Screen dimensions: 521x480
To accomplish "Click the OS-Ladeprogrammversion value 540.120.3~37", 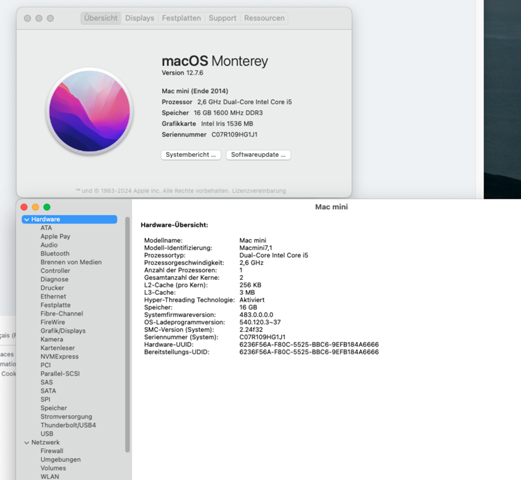I will point(260,322).
